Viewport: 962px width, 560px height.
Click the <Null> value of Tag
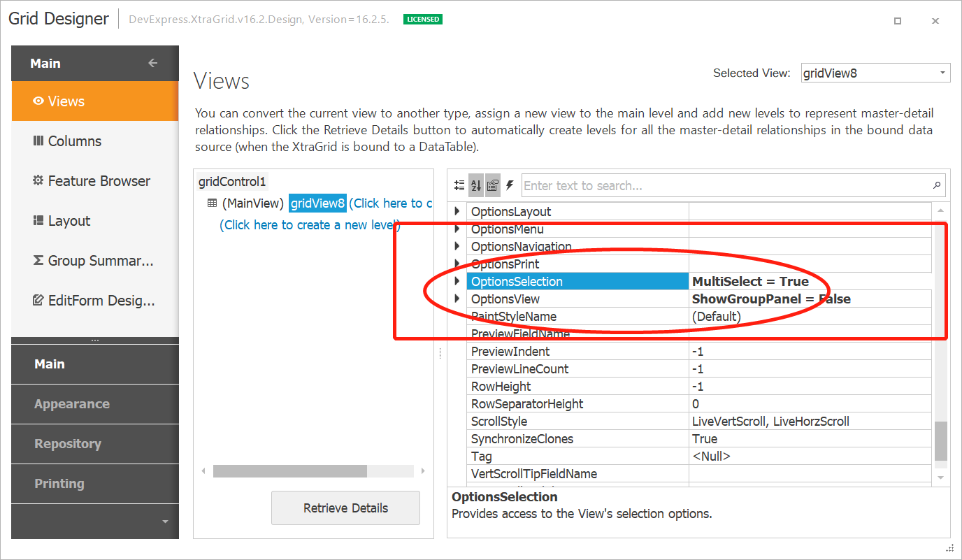711,456
